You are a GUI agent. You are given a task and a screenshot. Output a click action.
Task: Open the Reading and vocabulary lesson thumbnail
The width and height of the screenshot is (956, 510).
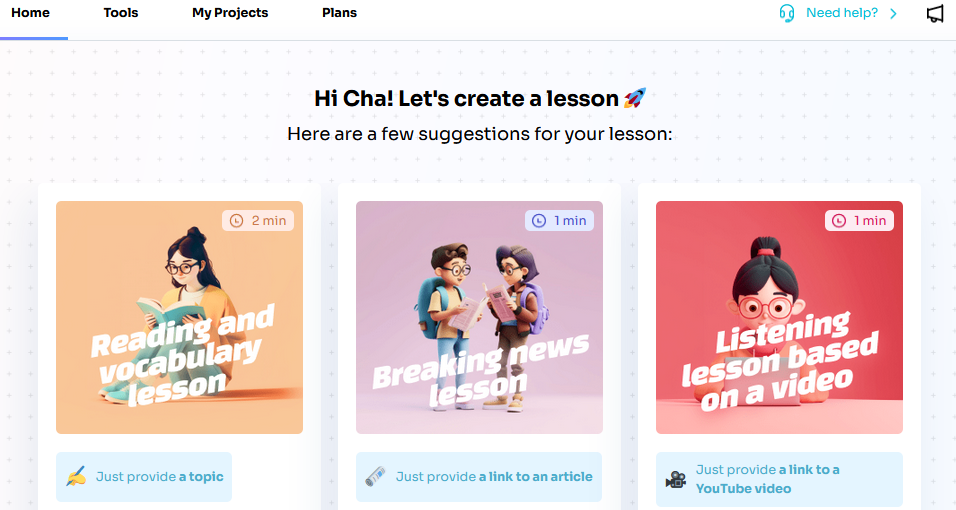coord(179,317)
